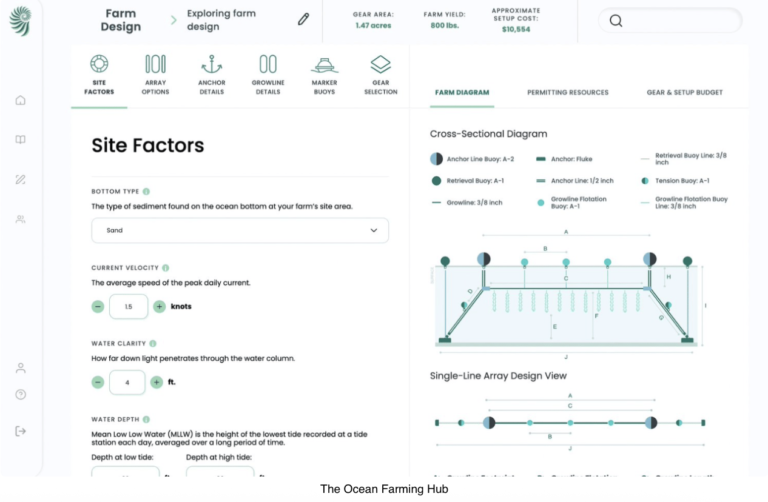Click the Farm Design breadcrumb link
The height and width of the screenshot is (502, 768).
tap(120, 20)
